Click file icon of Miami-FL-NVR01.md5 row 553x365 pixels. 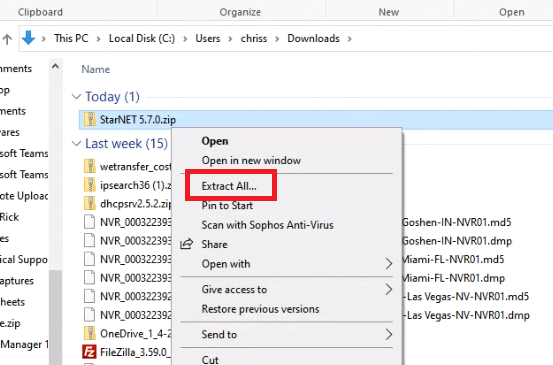90,259
